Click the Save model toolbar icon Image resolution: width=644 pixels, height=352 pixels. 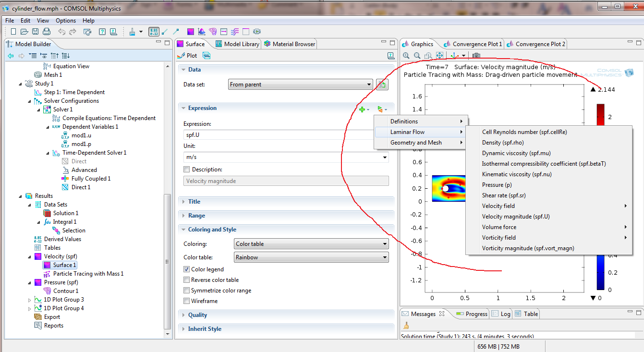[36, 32]
